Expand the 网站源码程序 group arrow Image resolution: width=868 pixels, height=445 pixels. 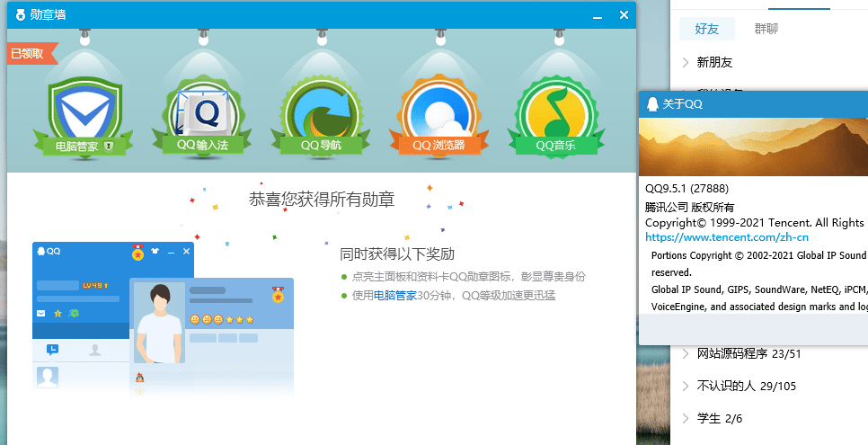point(686,353)
